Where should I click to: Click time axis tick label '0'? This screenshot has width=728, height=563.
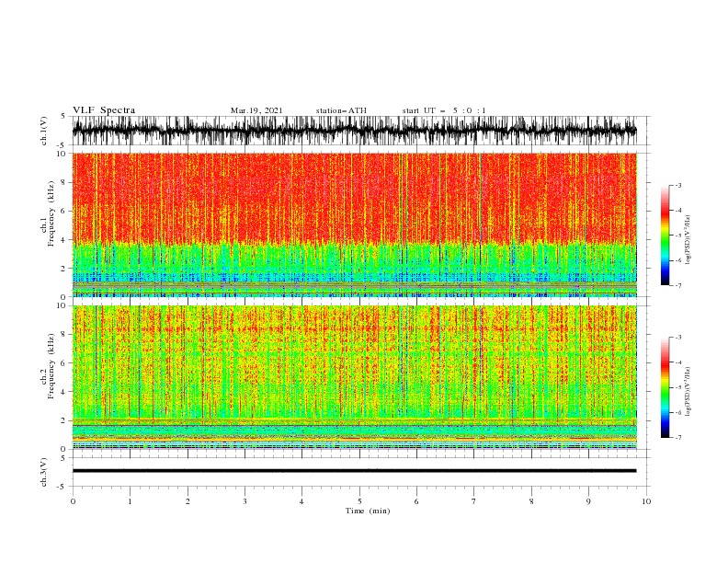tap(73, 501)
